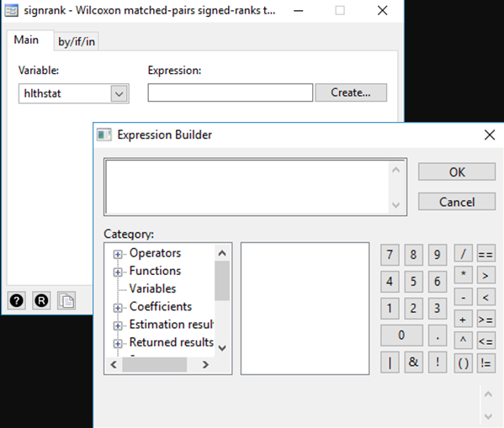504x428 pixels.
Task: Copy command to clipboard icon
Action: (x=66, y=301)
